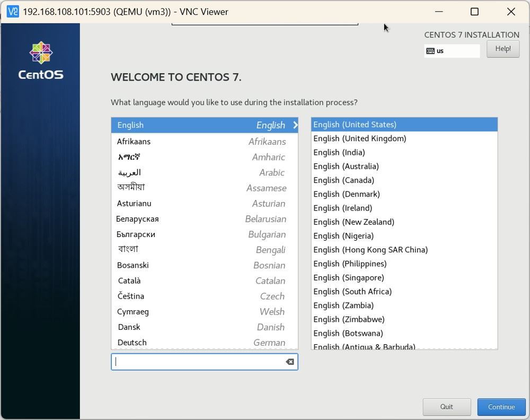Select English (Philippines) locale

(404, 264)
